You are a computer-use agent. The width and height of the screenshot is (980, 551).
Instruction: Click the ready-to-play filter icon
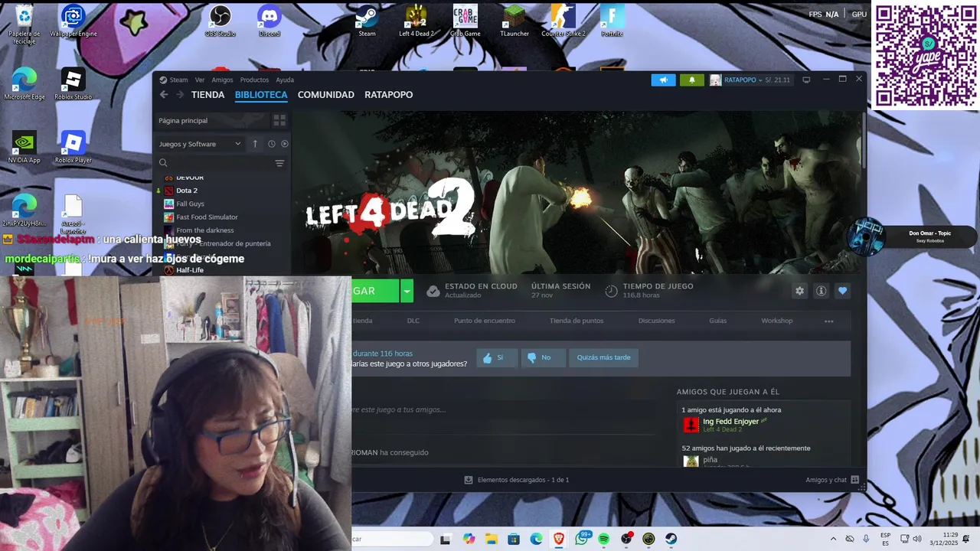pos(285,144)
